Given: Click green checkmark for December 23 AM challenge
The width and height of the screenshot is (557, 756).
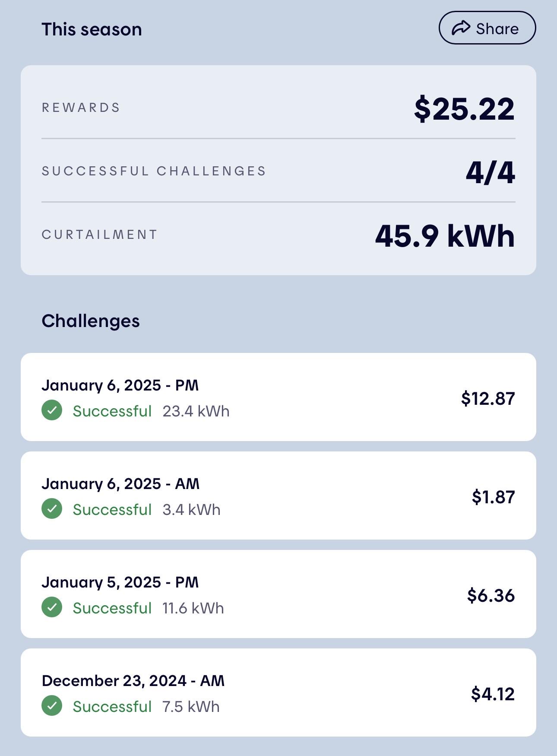Looking at the screenshot, I should [x=52, y=706].
